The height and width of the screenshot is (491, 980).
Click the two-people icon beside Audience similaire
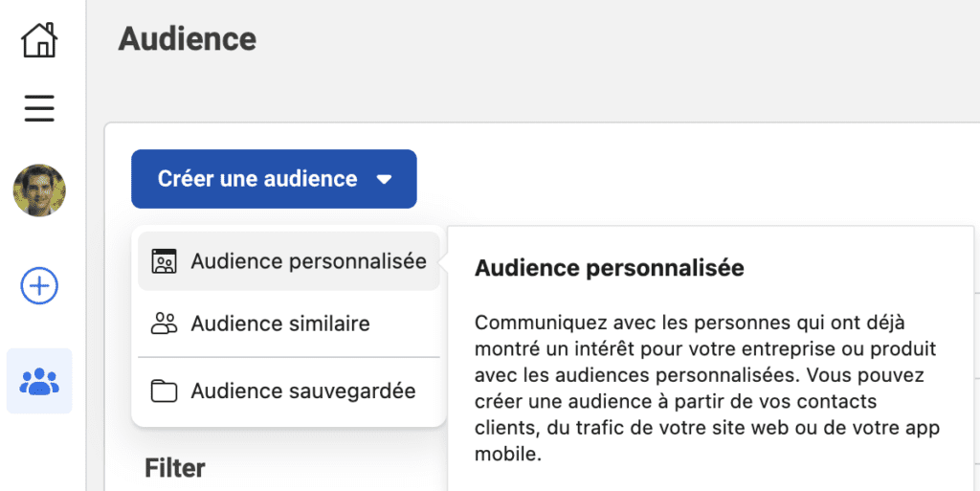[165, 324]
